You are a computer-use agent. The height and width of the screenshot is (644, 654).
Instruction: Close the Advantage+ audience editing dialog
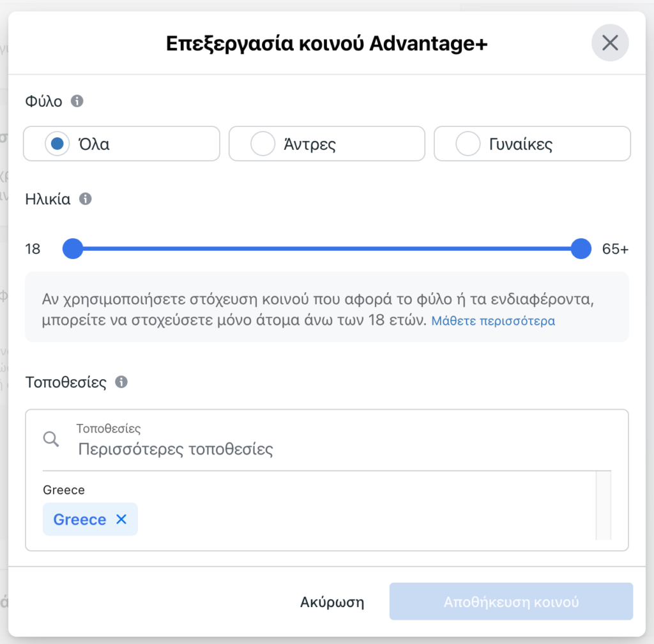point(610,43)
